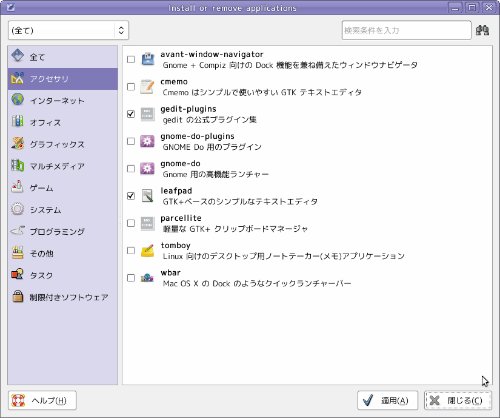Select the 全て category label
The image size is (500, 418).
click(x=37, y=57)
